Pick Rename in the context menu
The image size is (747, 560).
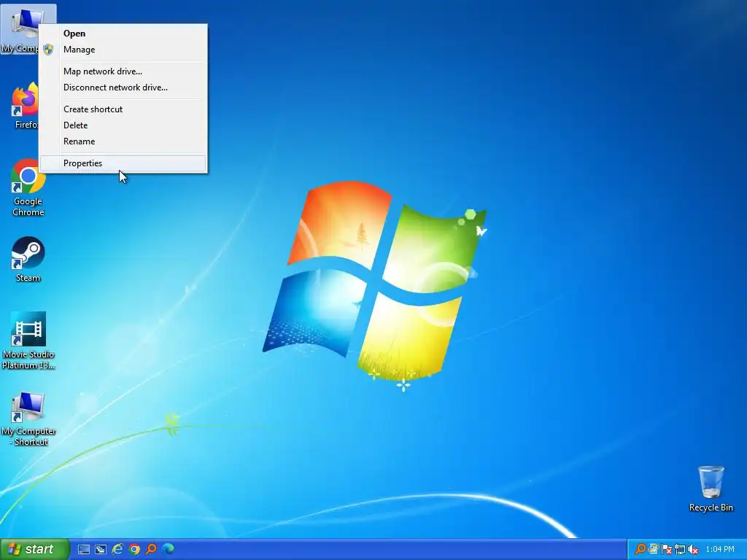123,141
